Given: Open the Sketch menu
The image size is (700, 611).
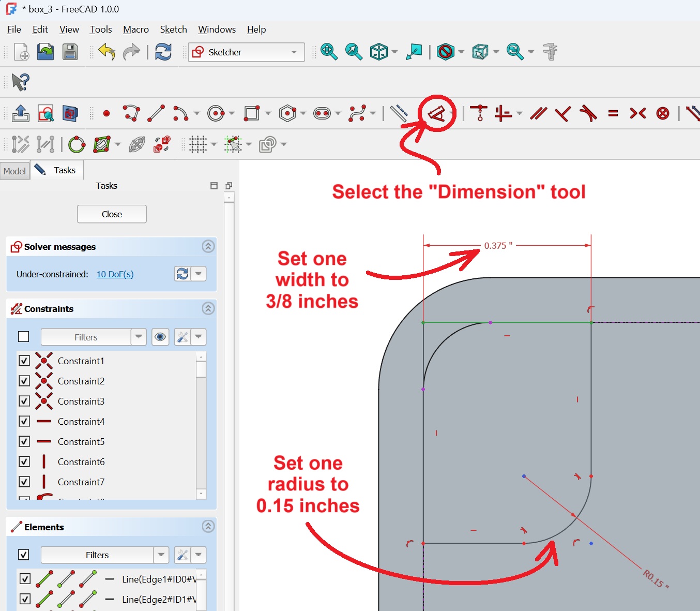Looking at the screenshot, I should pyautogui.click(x=173, y=29).
